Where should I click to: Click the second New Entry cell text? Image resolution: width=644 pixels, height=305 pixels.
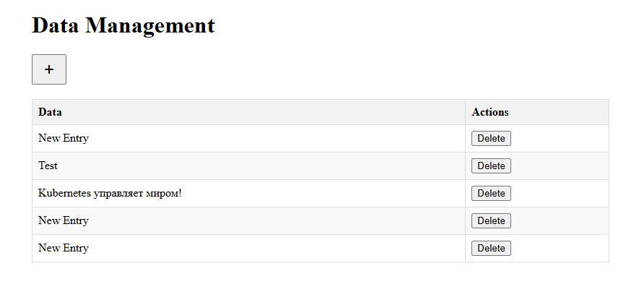pos(64,220)
